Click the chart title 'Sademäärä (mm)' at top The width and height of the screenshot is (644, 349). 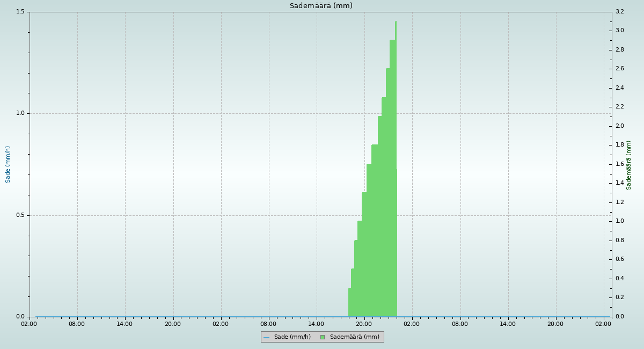tap(321, 6)
